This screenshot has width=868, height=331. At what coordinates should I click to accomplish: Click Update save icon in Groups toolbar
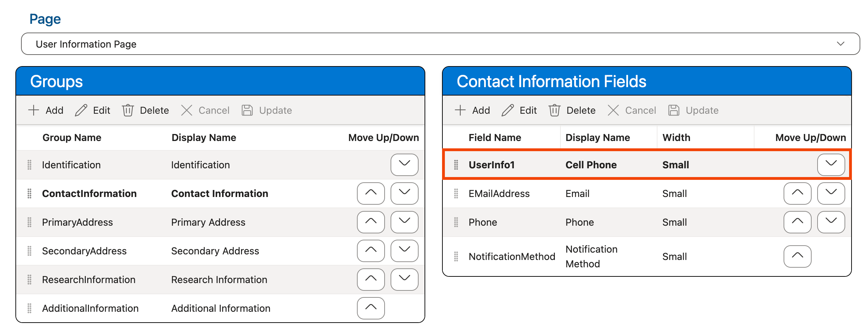(x=247, y=110)
